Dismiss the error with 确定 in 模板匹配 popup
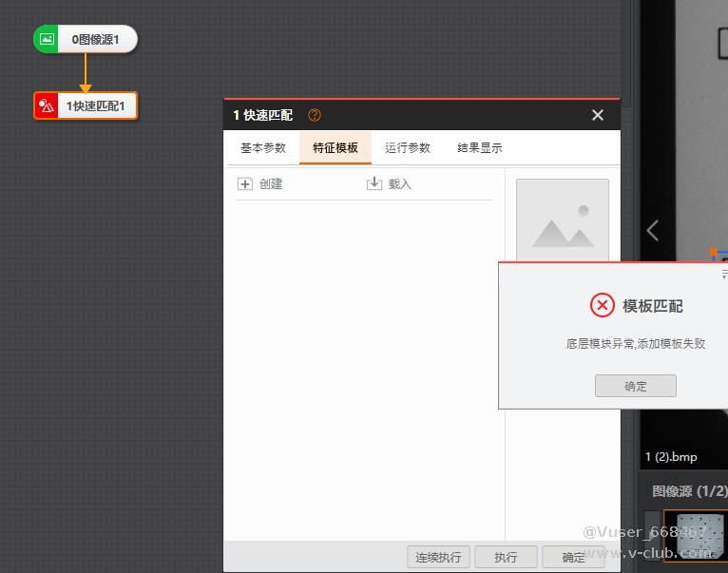Image resolution: width=728 pixels, height=573 pixels. 635,386
